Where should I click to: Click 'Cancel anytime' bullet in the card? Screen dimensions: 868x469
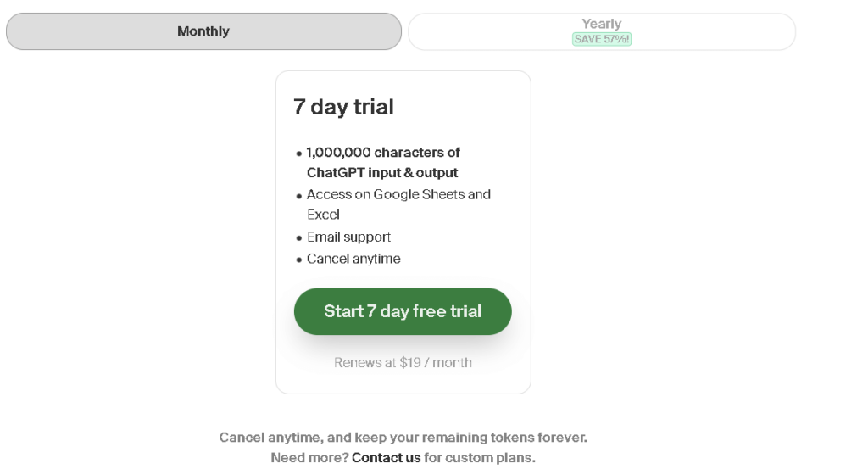353,259
